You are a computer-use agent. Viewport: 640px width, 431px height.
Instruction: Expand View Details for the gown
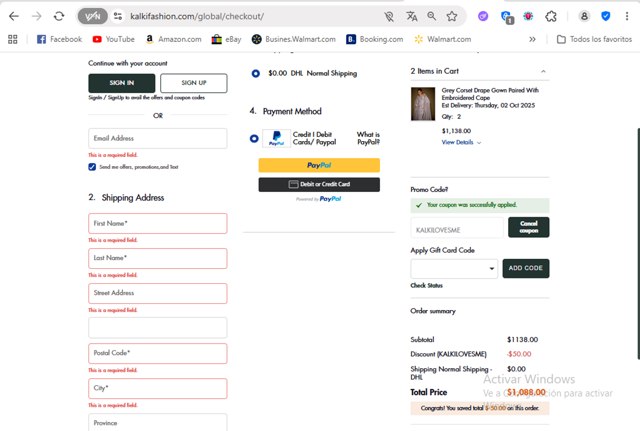[461, 142]
